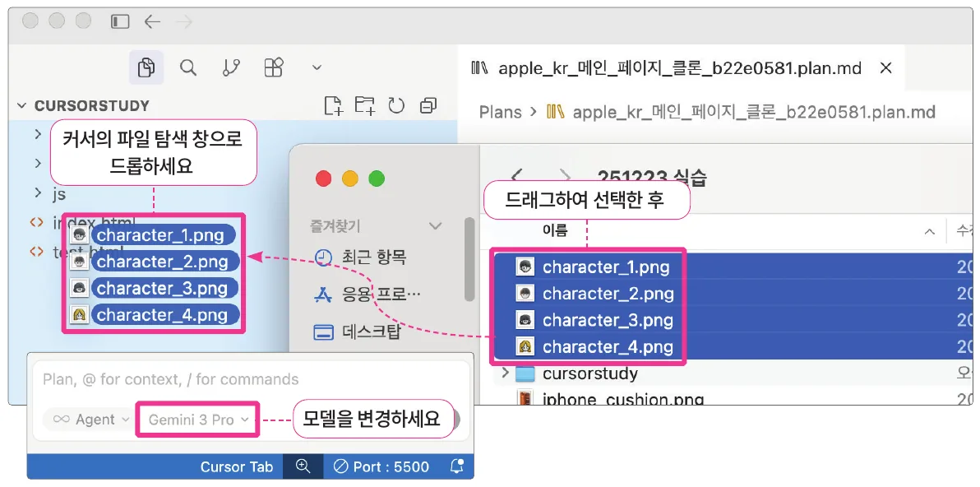This screenshot has width=980, height=487.
Task: Open the Explorer files icon
Action: click(x=146, y=67)
